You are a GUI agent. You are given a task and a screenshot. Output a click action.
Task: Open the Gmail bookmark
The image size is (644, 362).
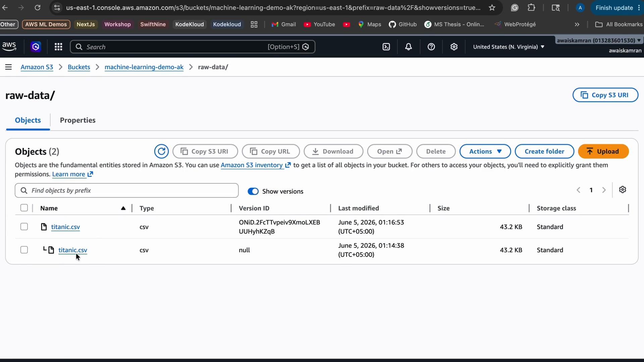pos(284,24)
